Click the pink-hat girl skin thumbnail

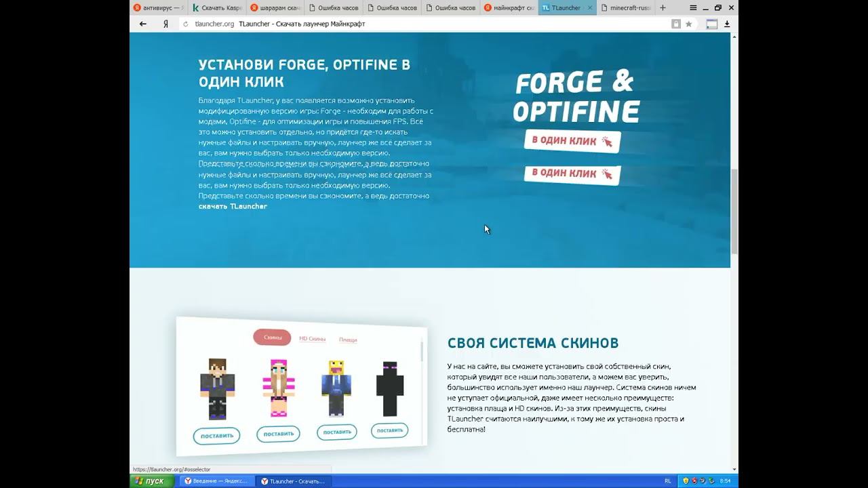pyautogui.click(x=278, y=388)
